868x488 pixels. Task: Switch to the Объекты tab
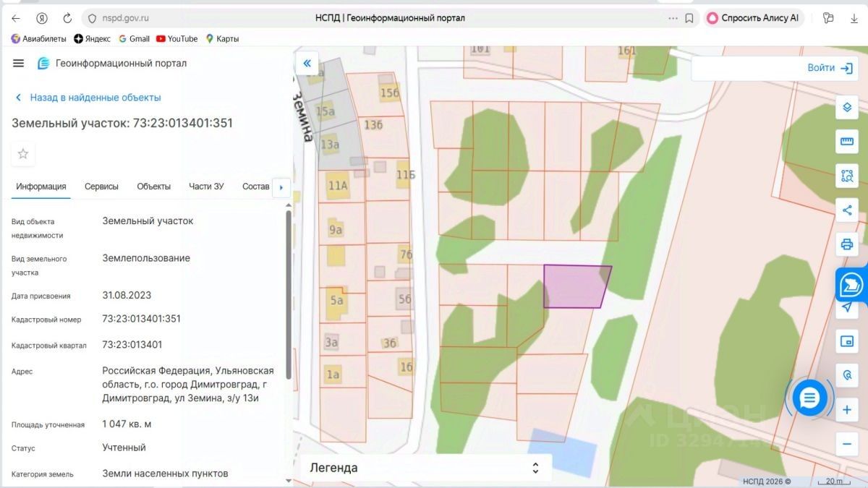pyautogui.click(x=154, y=187)
